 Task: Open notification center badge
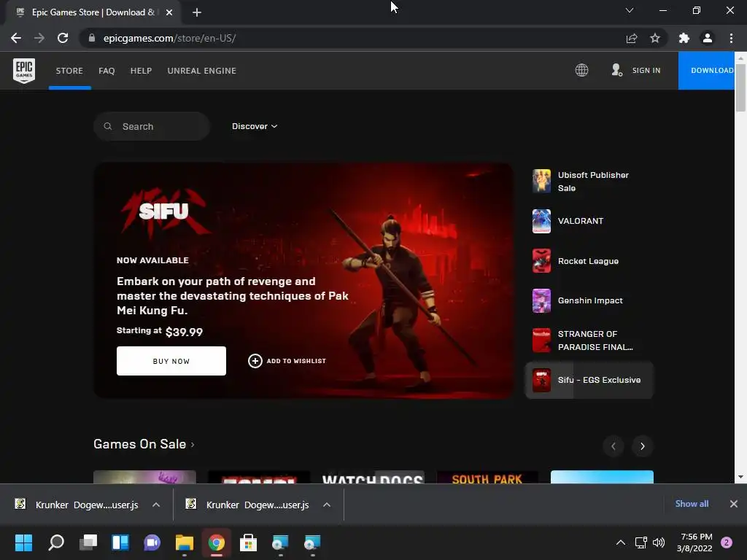pos(727,542)
